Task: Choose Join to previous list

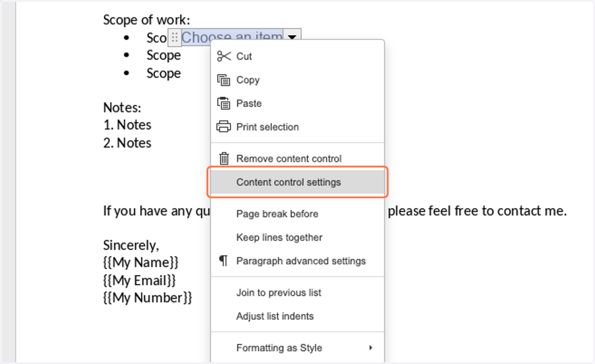Action: pos(297,293)
